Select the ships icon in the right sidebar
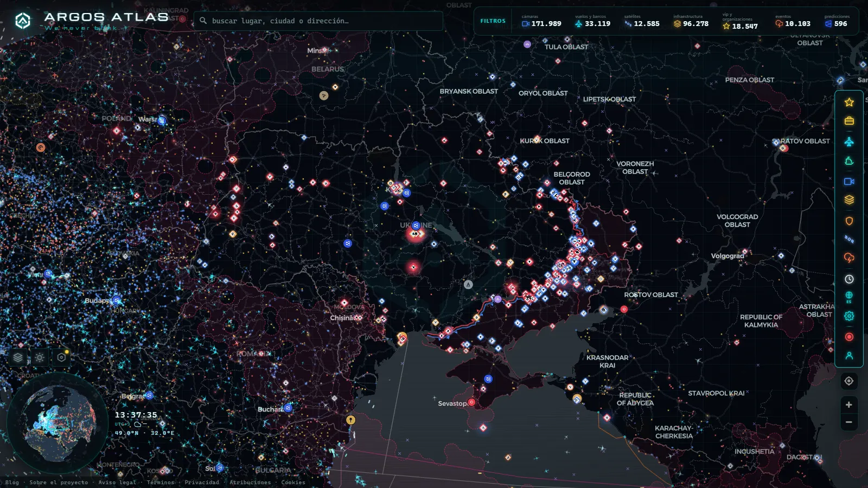 (849, 161)
